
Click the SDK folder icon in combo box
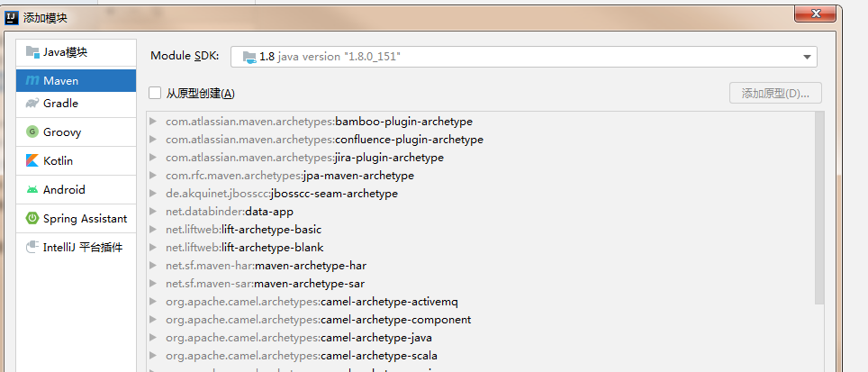[x=249, y=57]
